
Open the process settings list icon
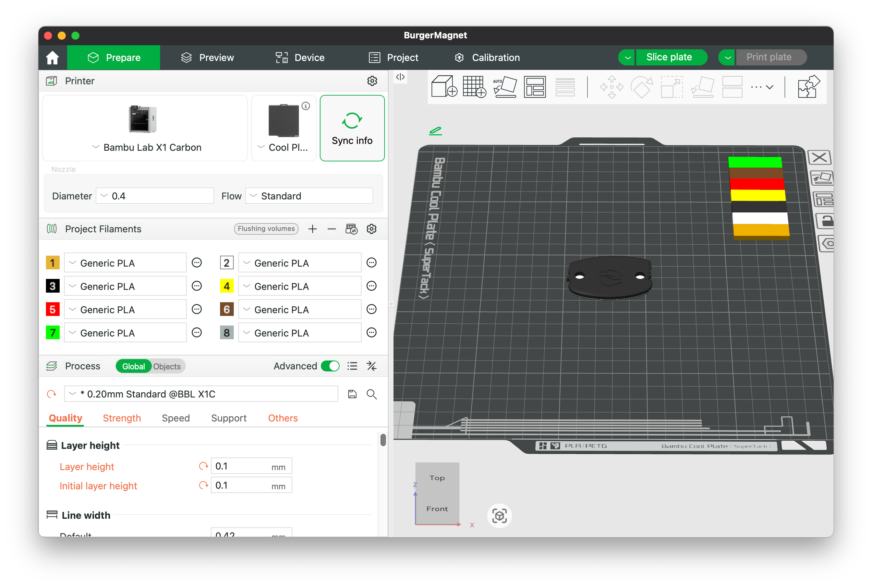click(352, 366)
